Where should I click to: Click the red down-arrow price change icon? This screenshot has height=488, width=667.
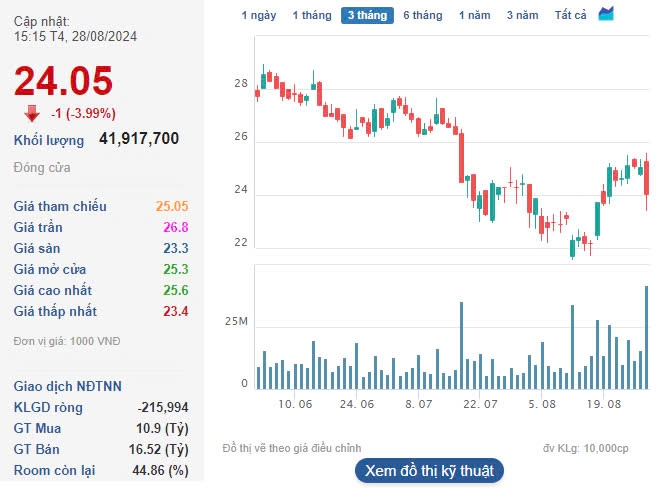[x=31, y=114]
